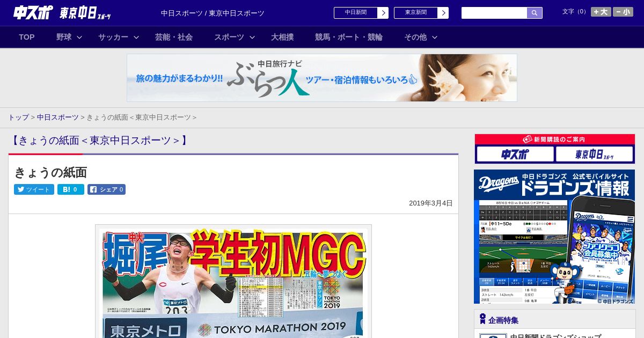This screenshot has height=338, width=644.
Task: Click the search magnifier button
Action: click(535, 13)
